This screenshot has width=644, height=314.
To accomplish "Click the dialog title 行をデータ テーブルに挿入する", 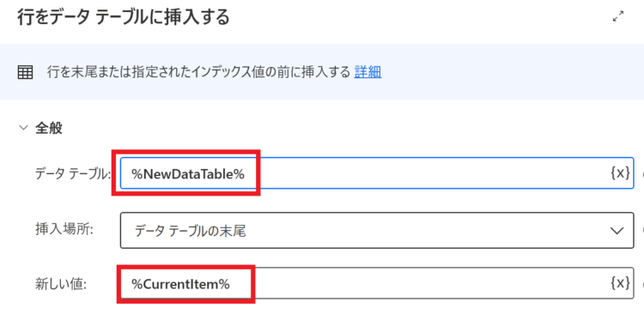I will tap(123, 18).
